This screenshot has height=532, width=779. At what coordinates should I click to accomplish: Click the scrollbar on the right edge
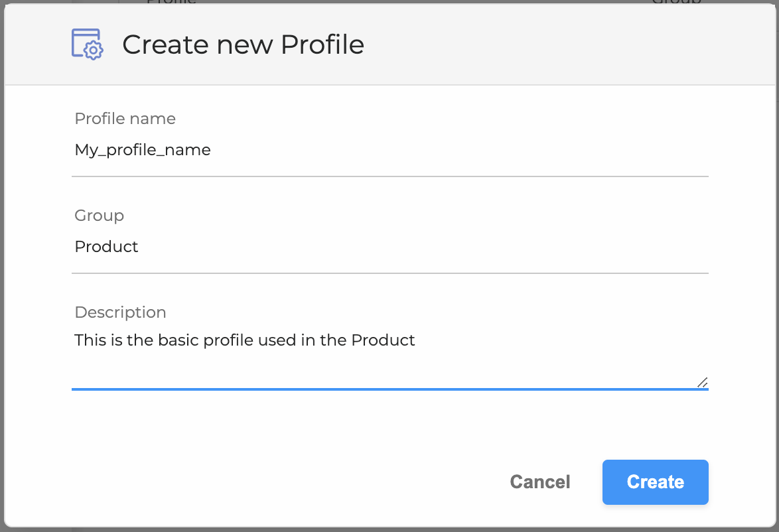click(x=776, y=265)
